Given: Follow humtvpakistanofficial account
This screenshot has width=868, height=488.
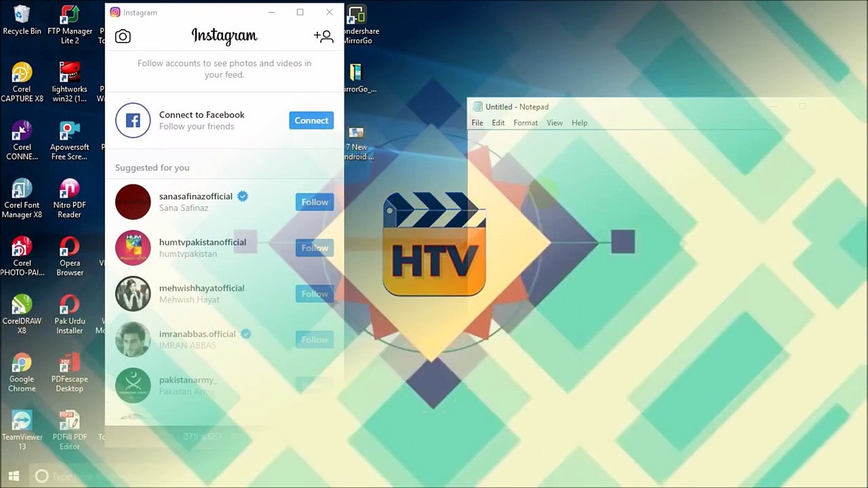Looking at the screenshot, I should tap(315, 248).
